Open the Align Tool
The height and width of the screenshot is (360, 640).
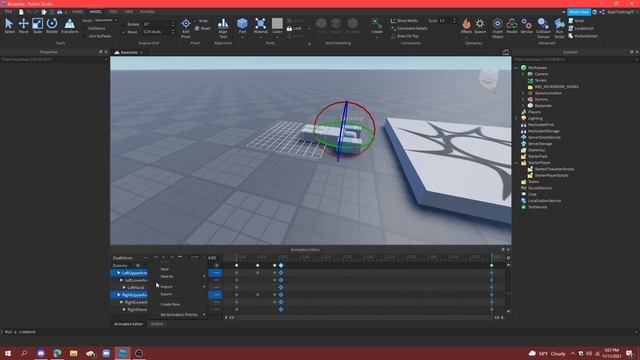(223, 28)
